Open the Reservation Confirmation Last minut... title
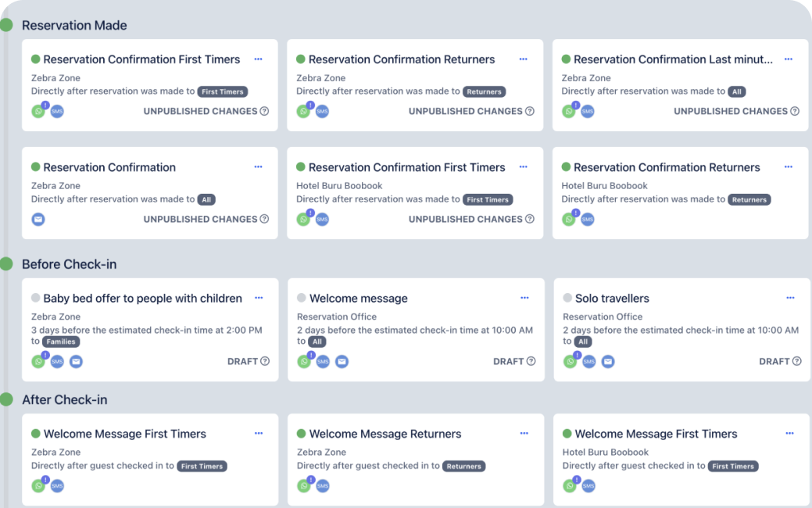Image resolution: width=812 pixels, height=508 pixels. pos(673,59)
